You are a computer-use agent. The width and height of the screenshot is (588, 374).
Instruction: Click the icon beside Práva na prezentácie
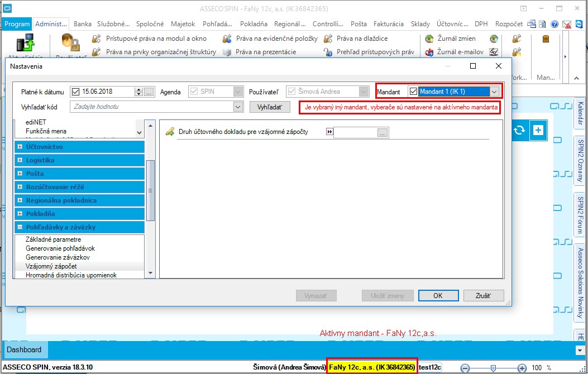227,52
